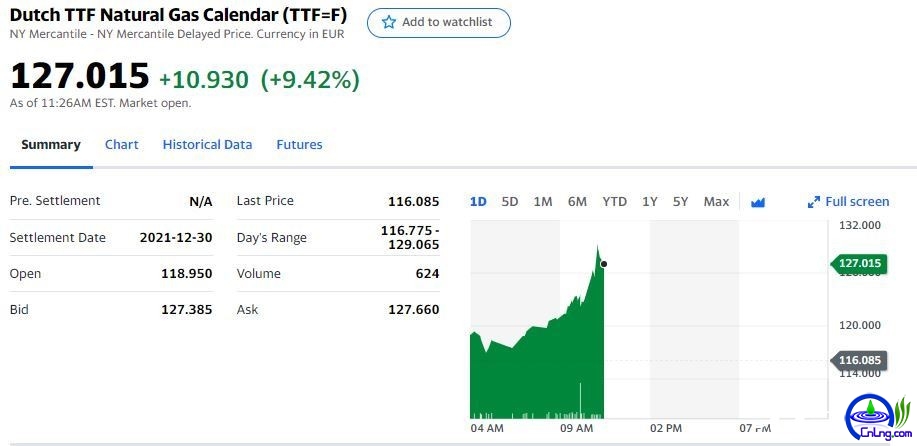
Task: Select the 1D chart range
Action: (478, 202)
